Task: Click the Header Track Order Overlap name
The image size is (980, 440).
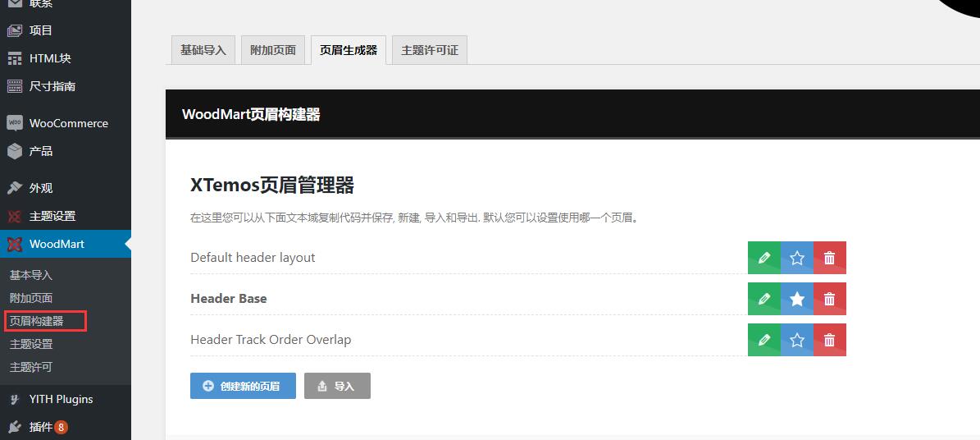Action: point(271,340)
